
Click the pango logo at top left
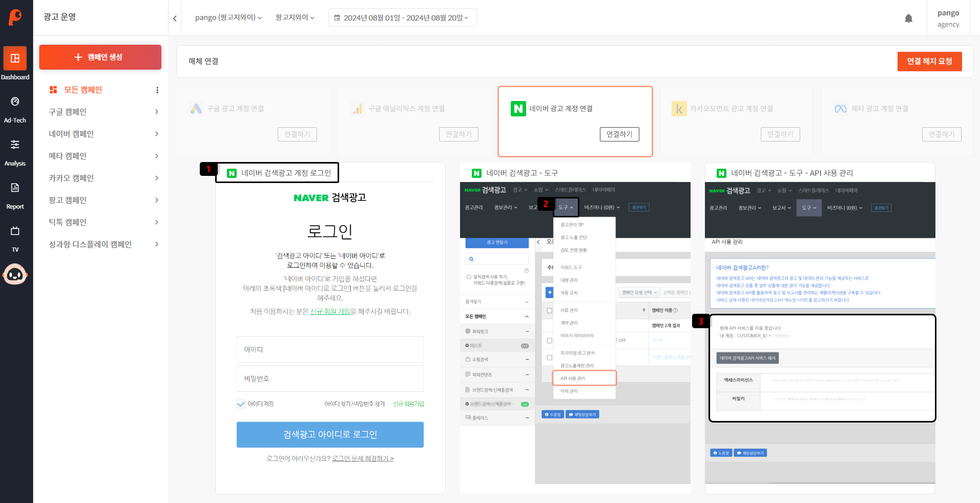coord(15,17)
